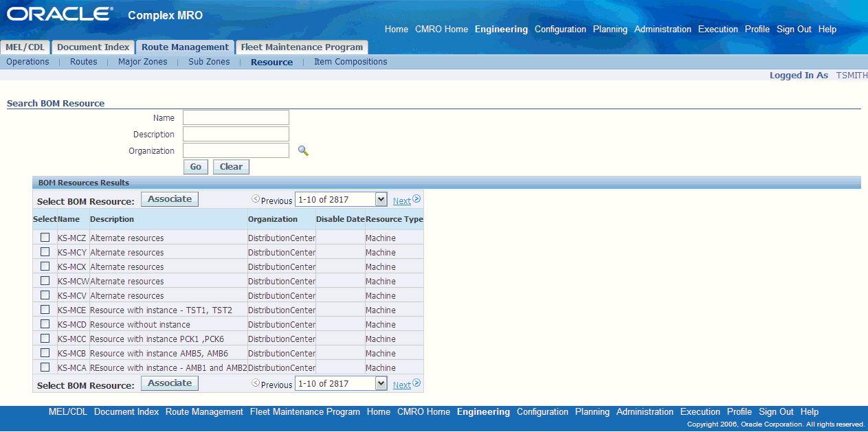
Task: Open the Major Zones subtab
Action: point(143,62)
